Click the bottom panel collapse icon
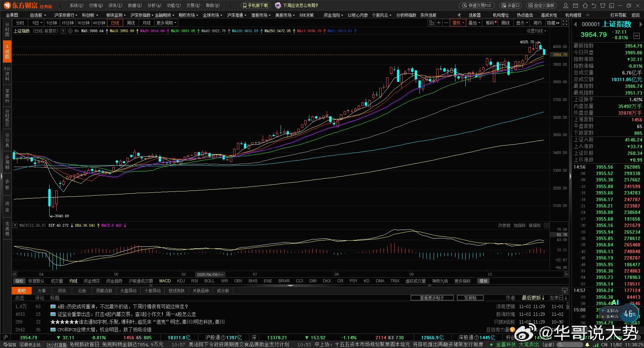Image resolution: width=644 pixels, height=348 pixels. (565, 291)
